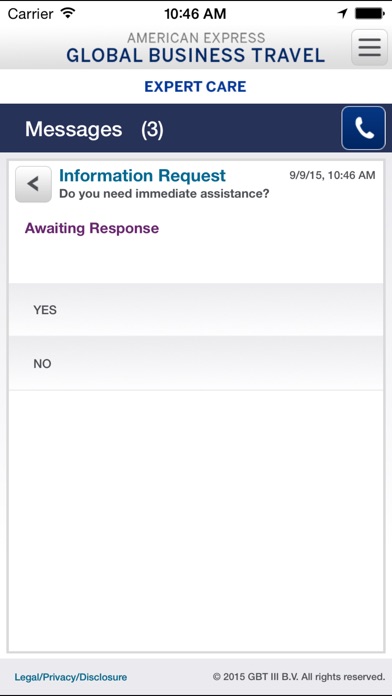Image resolution: width=392 pixels, height=696 pixels.
Task: Tap the immediate assistance question text
Action: pos(164,194)
